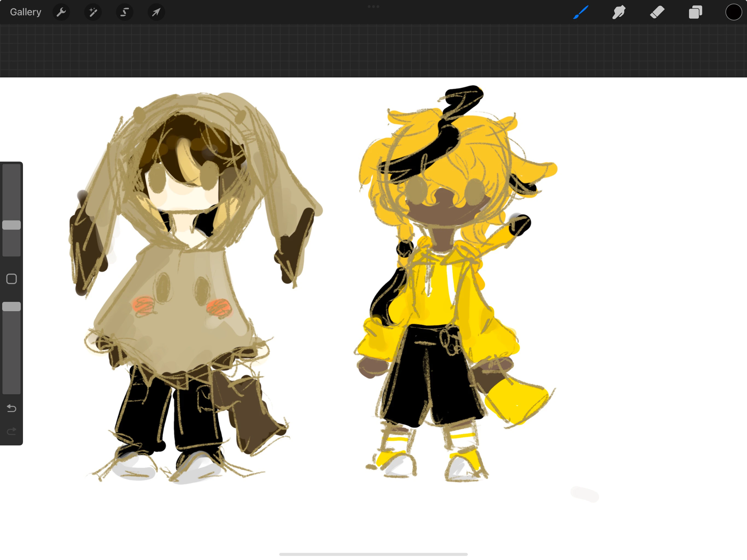Return to the Gallery

[25, 12]
